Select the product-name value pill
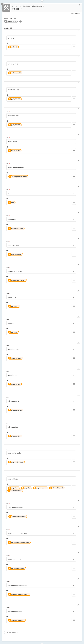 (x=15, y=254)
